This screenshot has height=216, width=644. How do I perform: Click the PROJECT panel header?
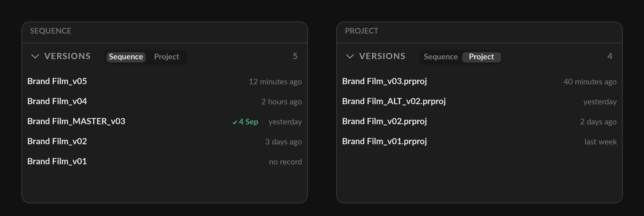click(361, 31)
